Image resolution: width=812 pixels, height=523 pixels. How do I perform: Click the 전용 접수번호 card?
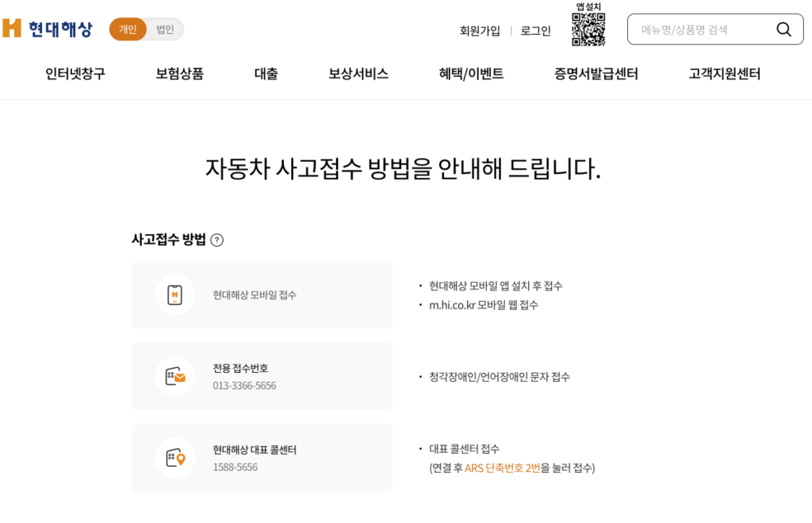[x=262, y=376]
